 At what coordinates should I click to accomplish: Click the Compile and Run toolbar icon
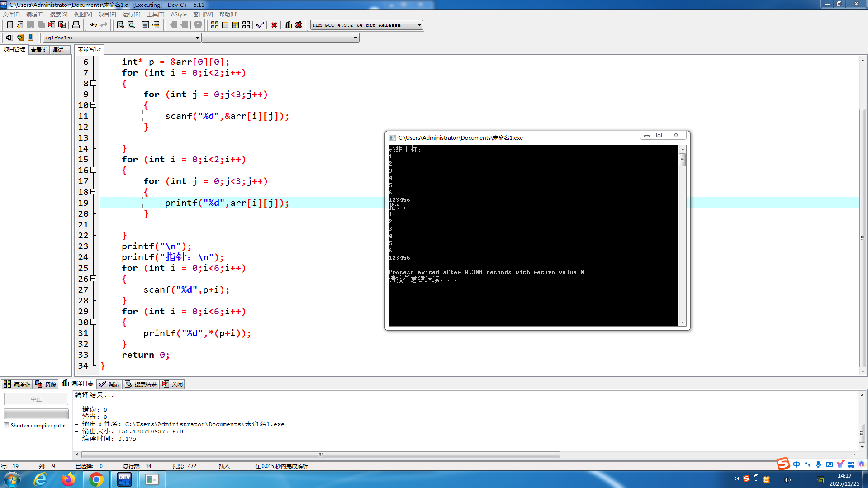[236, 25]
